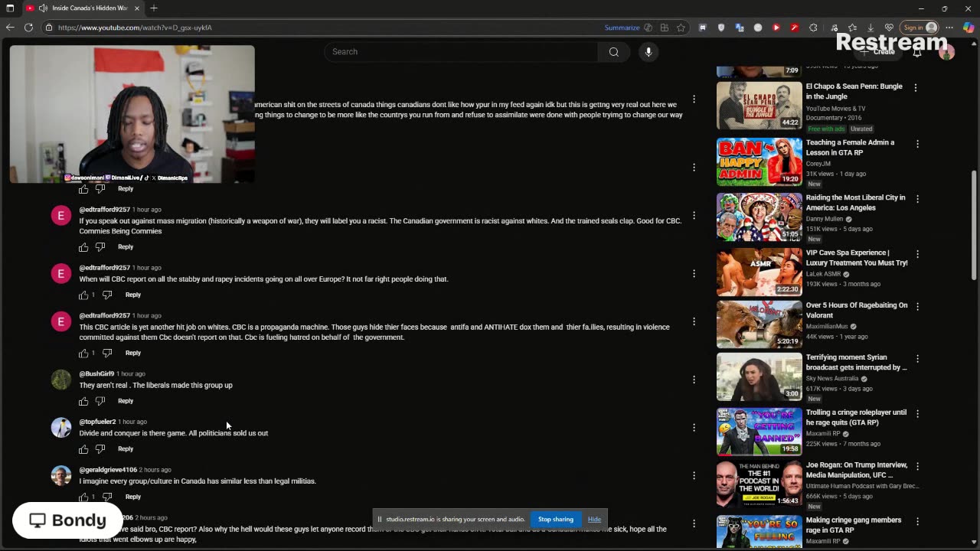The image size is (980, 551).
Task: Hide the screen sharing notification bar
Action: coord(594,520)
